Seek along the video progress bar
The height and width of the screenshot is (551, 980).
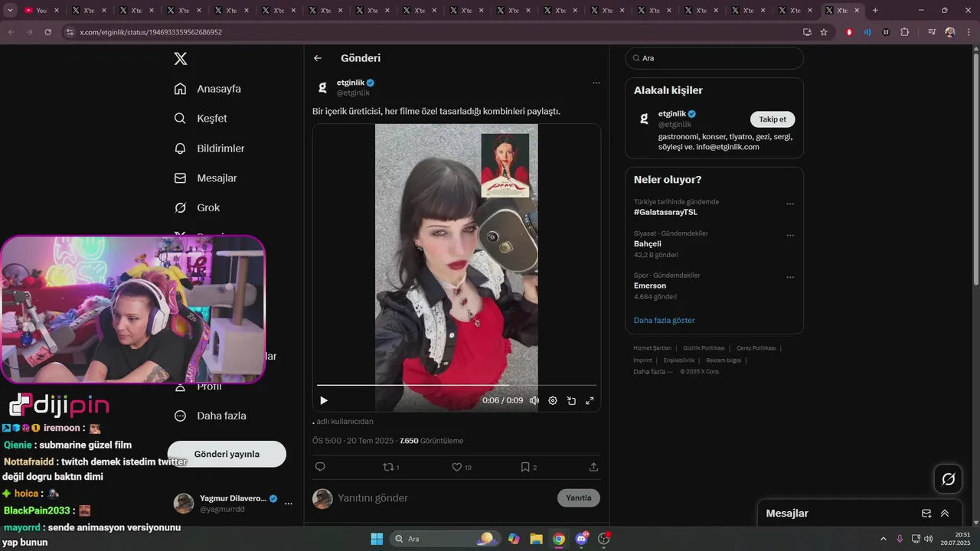tap(456, 385)
